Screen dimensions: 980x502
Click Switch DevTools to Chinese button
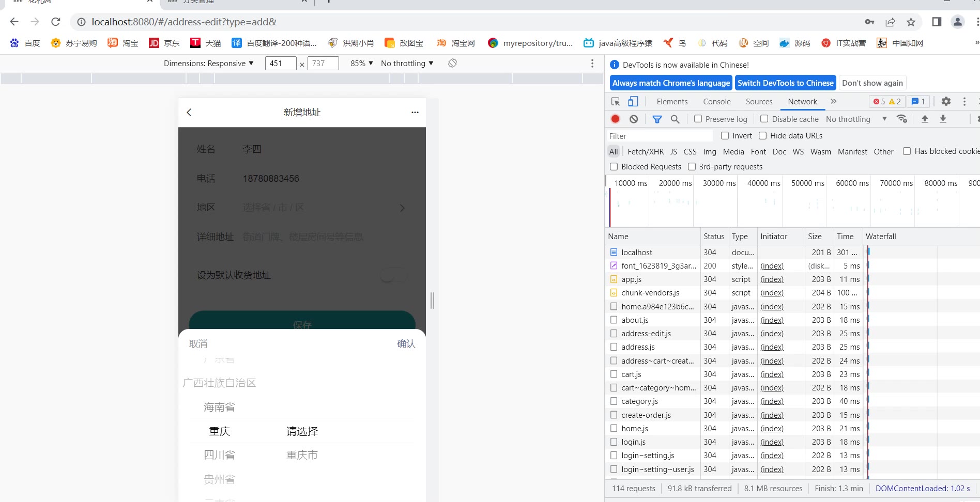785,83
